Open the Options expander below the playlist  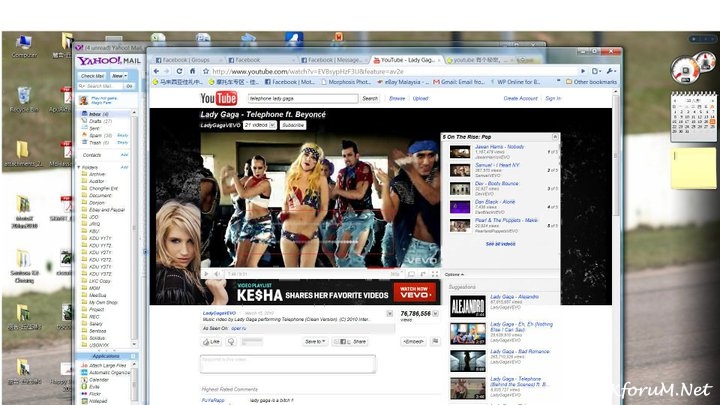[454, 275]
